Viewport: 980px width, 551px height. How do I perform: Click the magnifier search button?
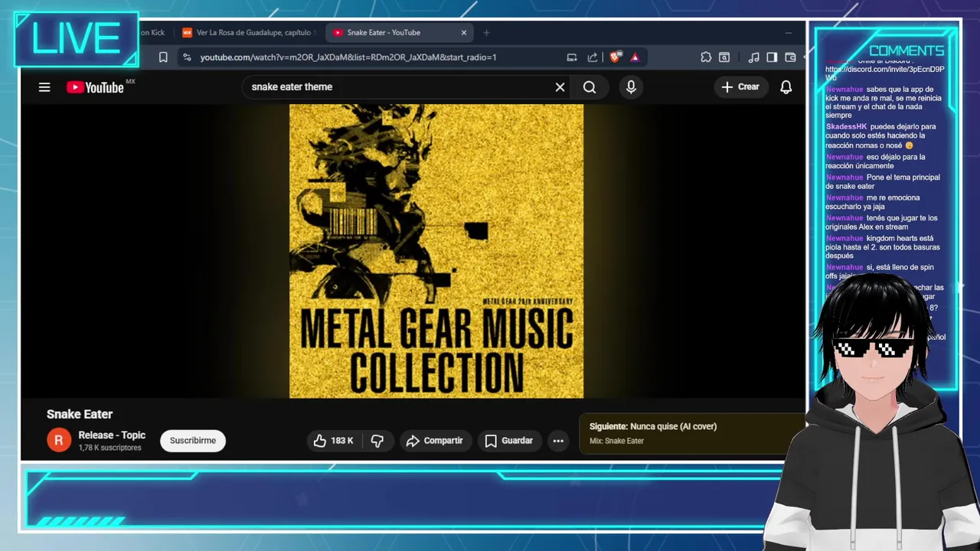tap(590, 87)
